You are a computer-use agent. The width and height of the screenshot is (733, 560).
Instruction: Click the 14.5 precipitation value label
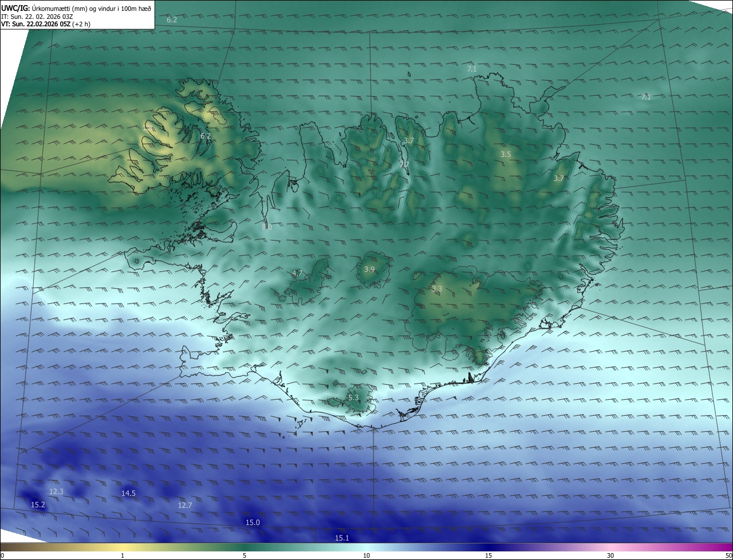tap(128, 493)
